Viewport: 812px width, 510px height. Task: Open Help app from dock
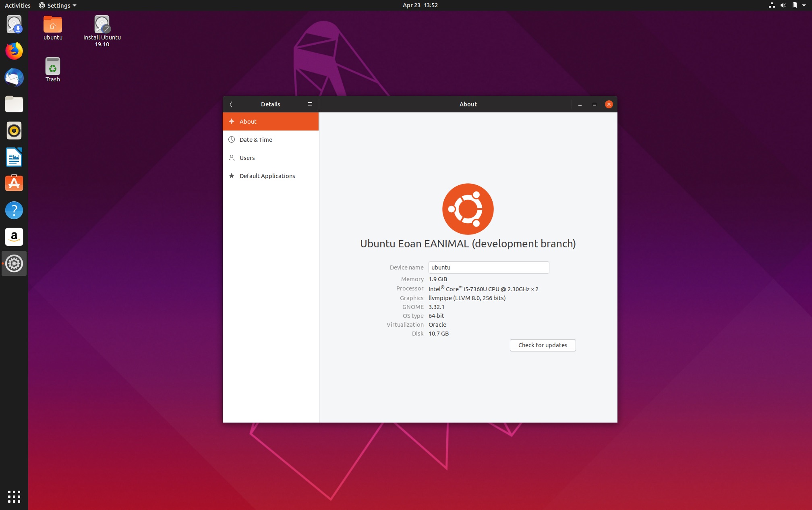(x=14, y=210)
